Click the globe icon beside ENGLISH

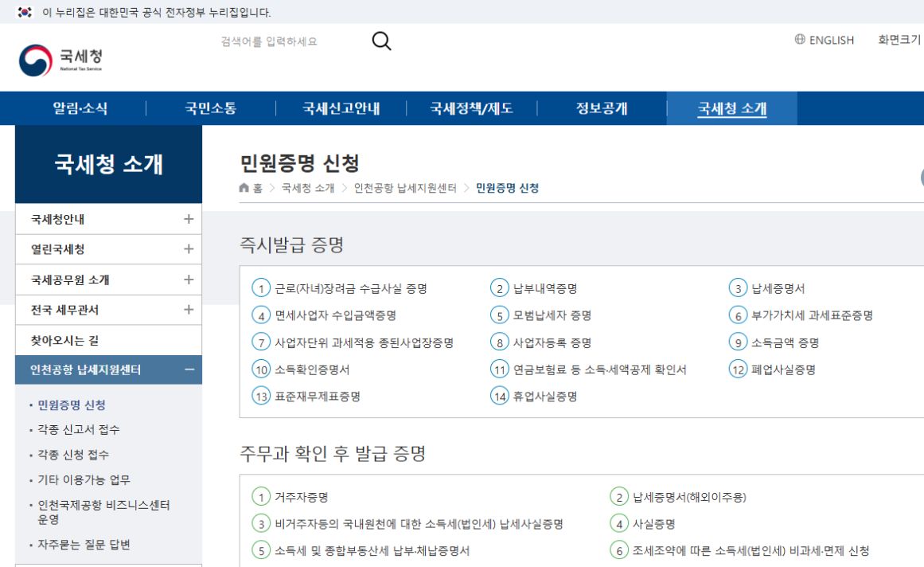pos(800,40)
